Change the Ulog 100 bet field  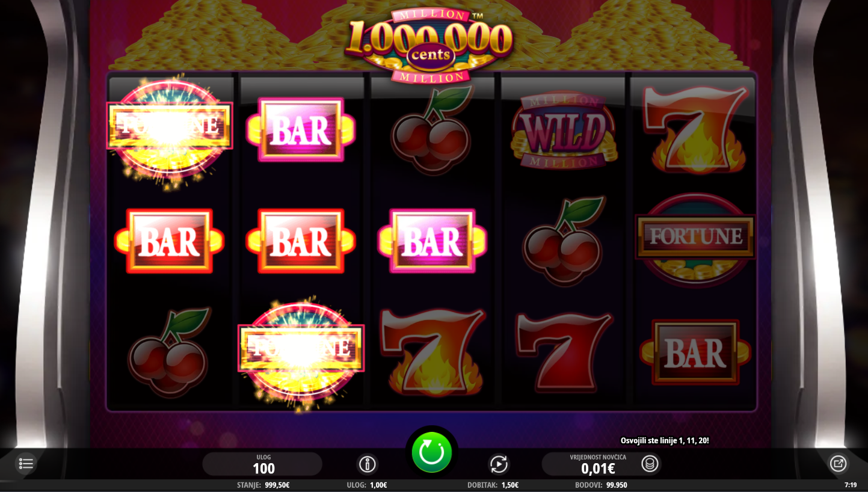(x=263, y=464)
